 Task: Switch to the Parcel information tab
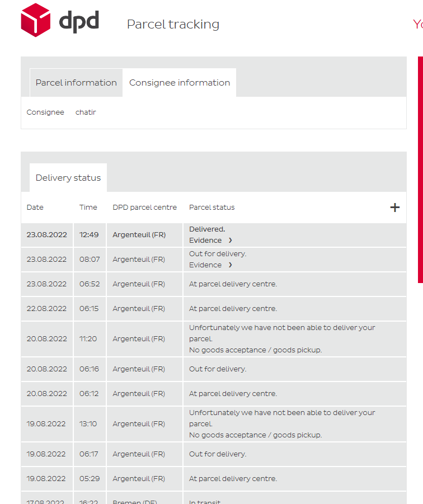click(76, 83)
